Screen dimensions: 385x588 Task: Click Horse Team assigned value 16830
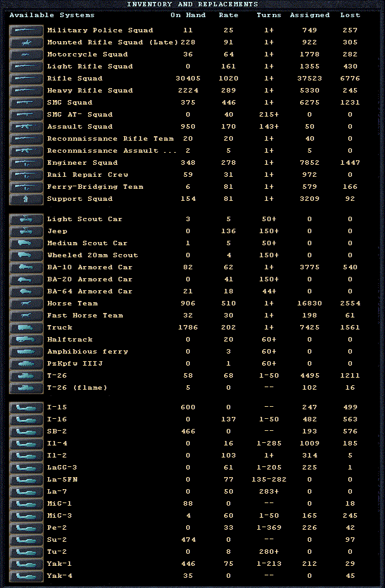310,304
